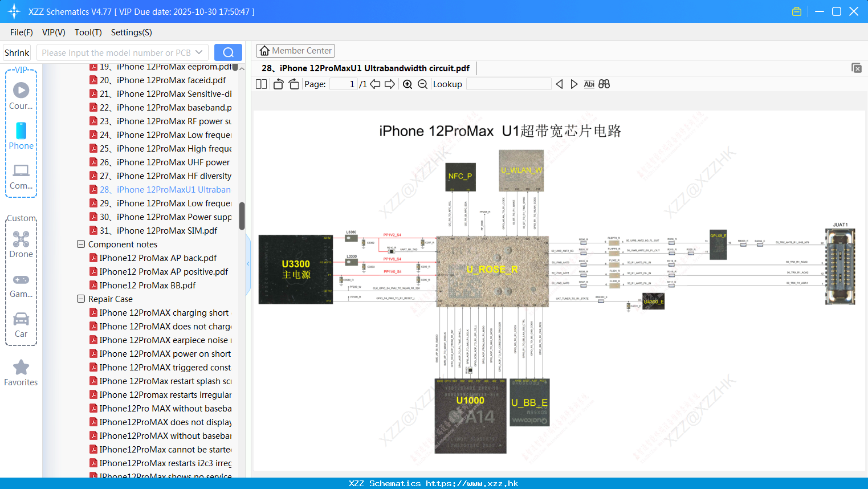Zoom in on the schematic

[407, 84]
